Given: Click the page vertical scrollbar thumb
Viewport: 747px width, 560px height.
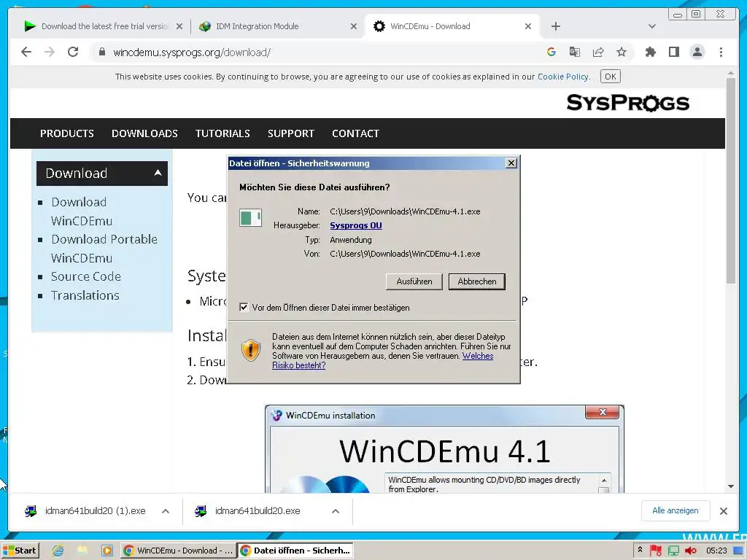Looking at the screenshot, I should 731,181.
